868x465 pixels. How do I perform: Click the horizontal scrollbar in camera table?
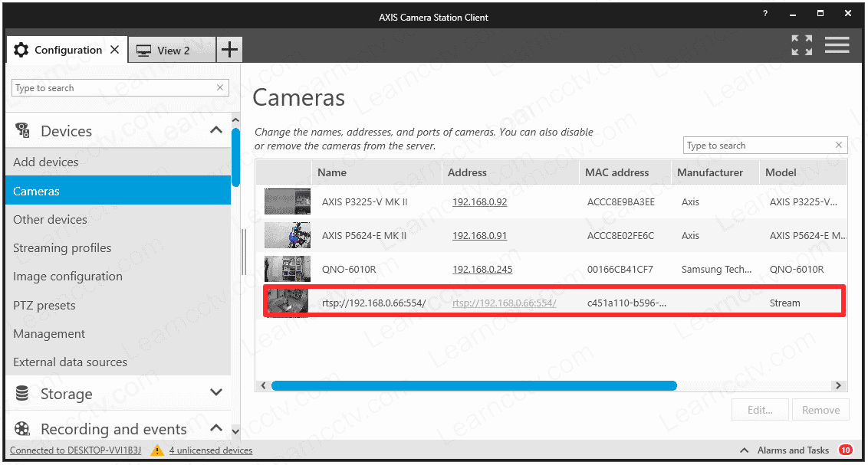(x=473, y=386)
